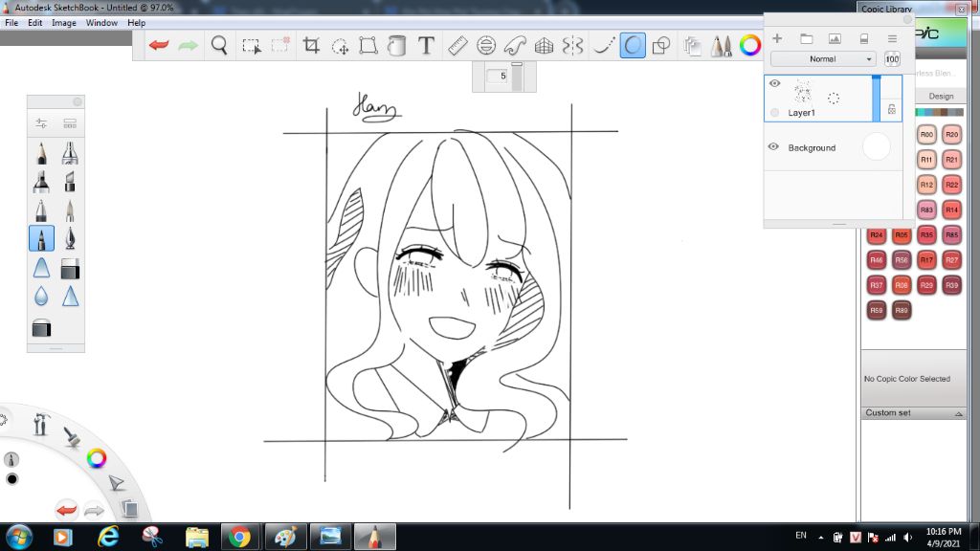Select the Steady Stroke tool
The width and height of the screenshot is (980, 551).
[603, 45]
